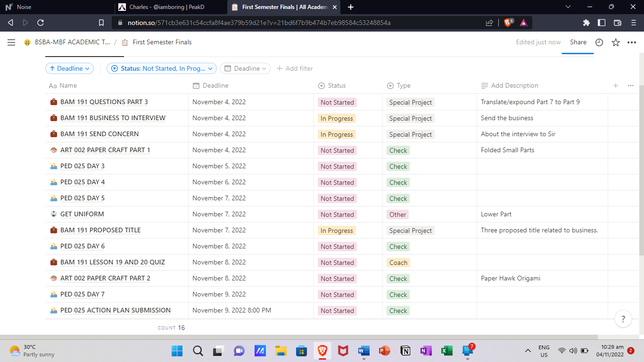The width and height of the screenshot is (644, 362).
Task: Open the Brave wallet icon
Action: pyautogui.click(x=618, y=23)
